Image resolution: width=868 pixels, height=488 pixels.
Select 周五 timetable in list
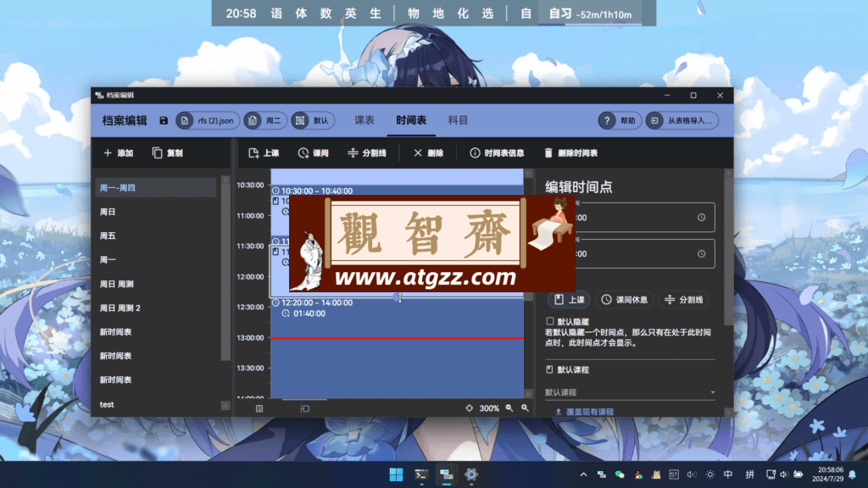pyautogui.click(x=156, y=236)
